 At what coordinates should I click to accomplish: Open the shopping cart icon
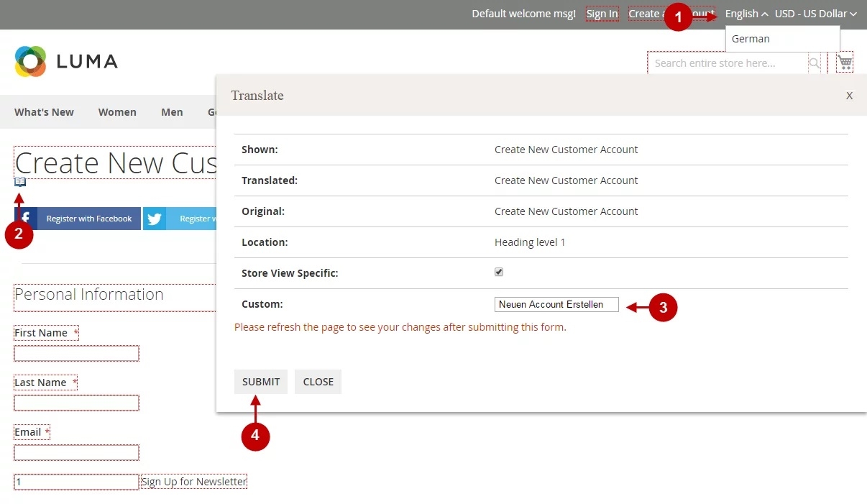[845, 63]
